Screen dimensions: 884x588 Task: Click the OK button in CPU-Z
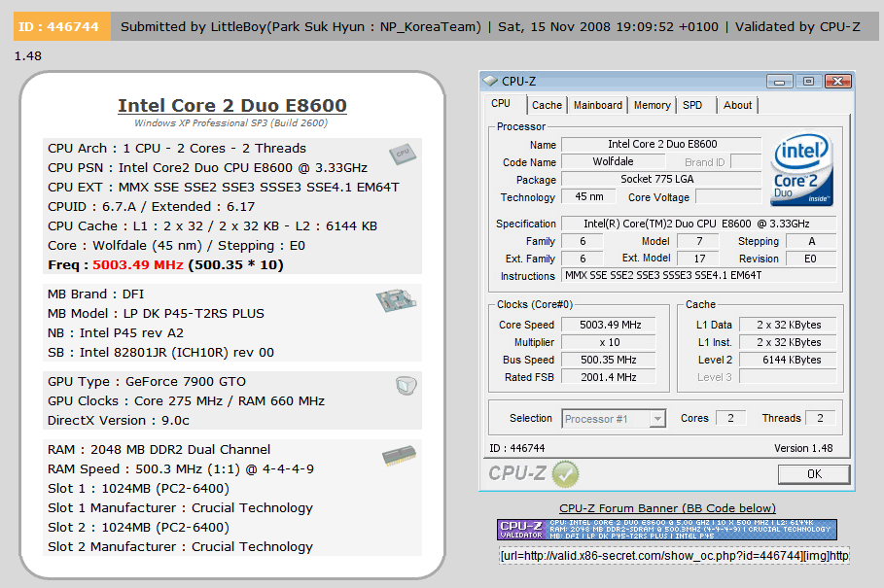pos(814,474)
